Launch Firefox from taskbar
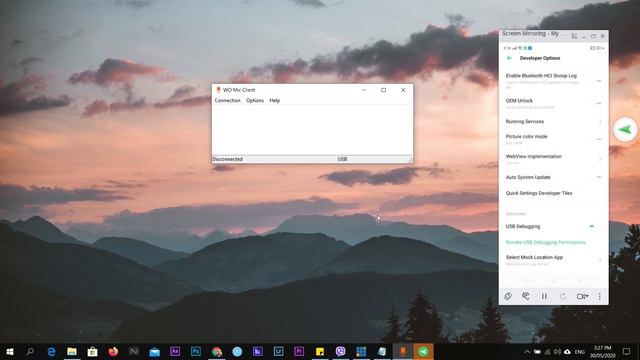The height and width of the screenshot is (360, 640). pyautogui.click(x=113, y=351)
